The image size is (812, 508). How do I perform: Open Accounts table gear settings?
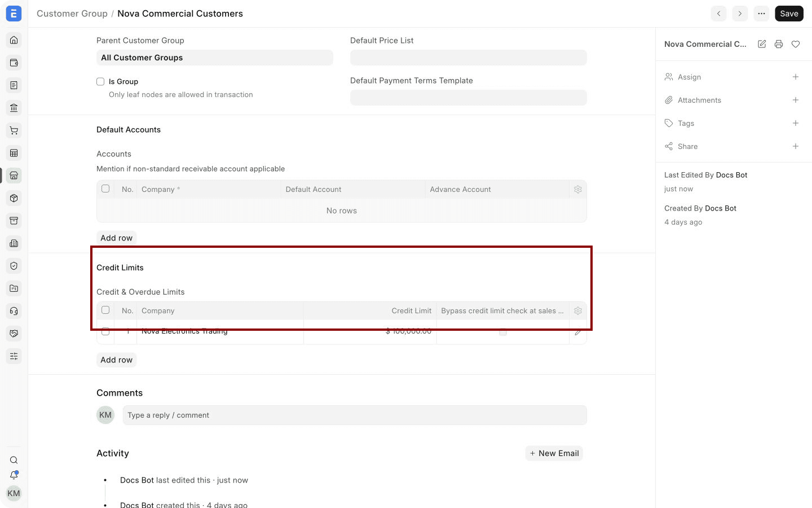pyautogui.click(x=578, y=190)
